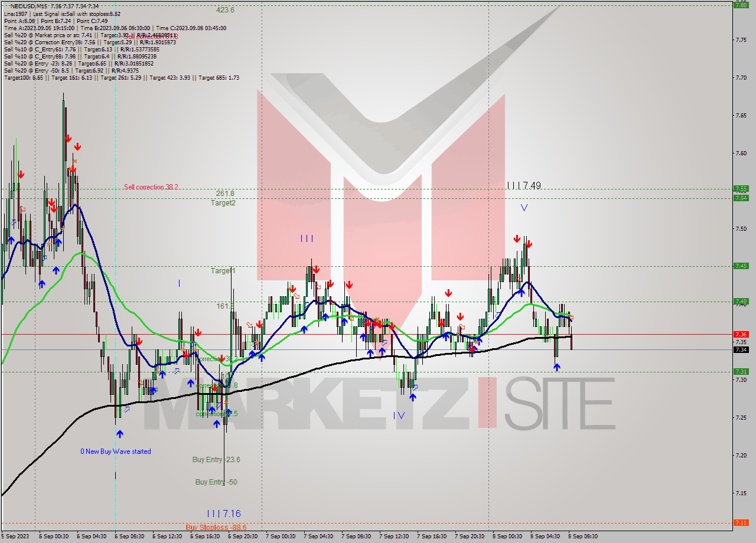Click the red 7.11 stoploss price tag
The image size is (756, 543).
pyautogui.click(x=741, y=522)
